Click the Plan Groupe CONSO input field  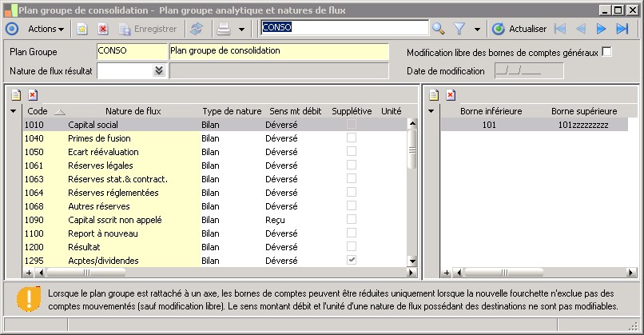coord(130,51)
